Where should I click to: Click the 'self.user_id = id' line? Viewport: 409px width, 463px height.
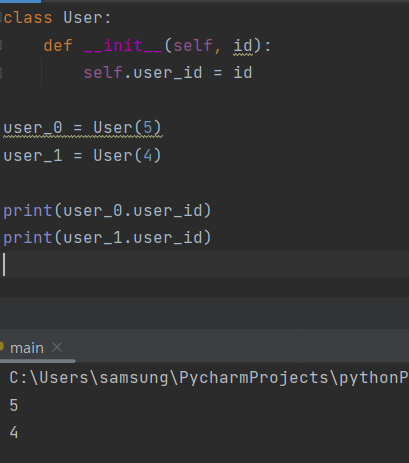pos(168,73)
